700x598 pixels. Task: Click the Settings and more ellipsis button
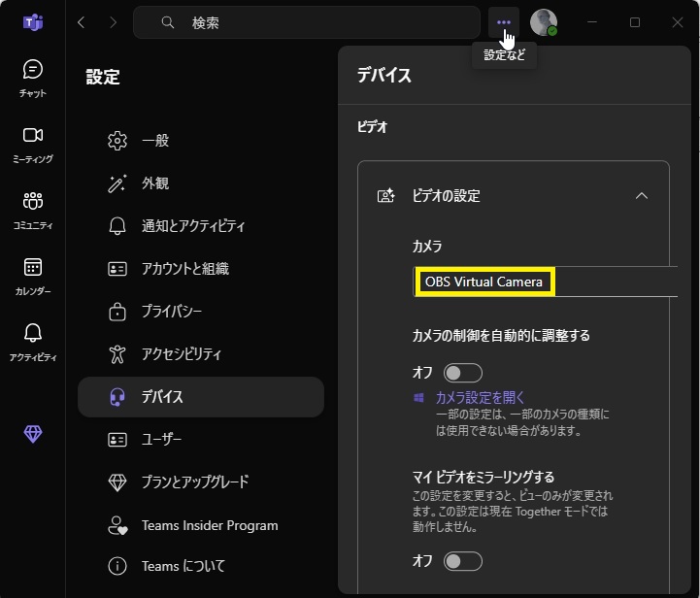point(503,22)
